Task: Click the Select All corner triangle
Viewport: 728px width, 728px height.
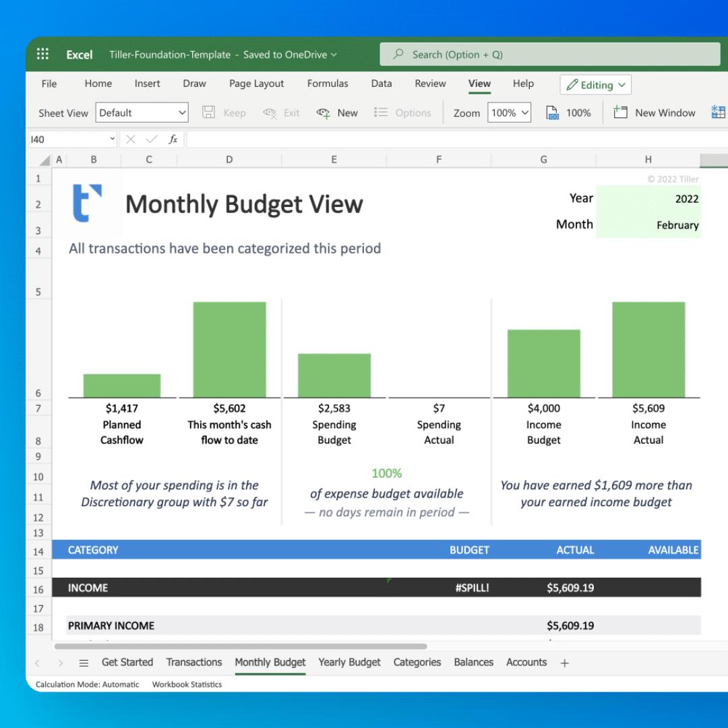Action: [44, 160]
